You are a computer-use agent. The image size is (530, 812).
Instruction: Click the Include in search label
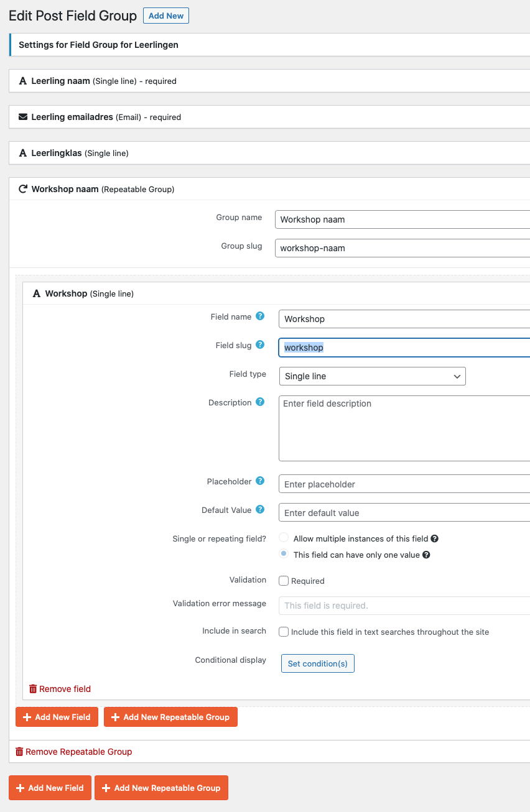coord(234,630)
